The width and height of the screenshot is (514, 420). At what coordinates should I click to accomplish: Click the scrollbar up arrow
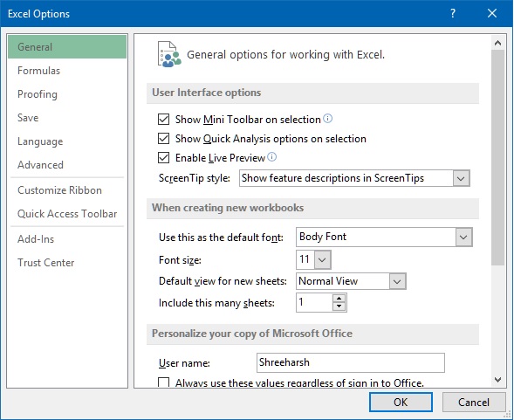(497, 43)
